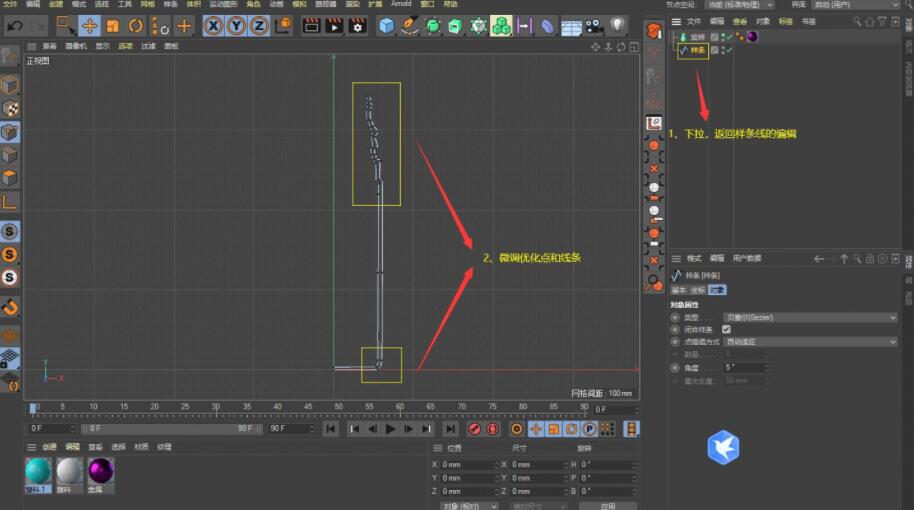Viewport: 914px width, 510px height.
Task: Select Points mode in left sidebar
Action: click(x=9, y=132)
